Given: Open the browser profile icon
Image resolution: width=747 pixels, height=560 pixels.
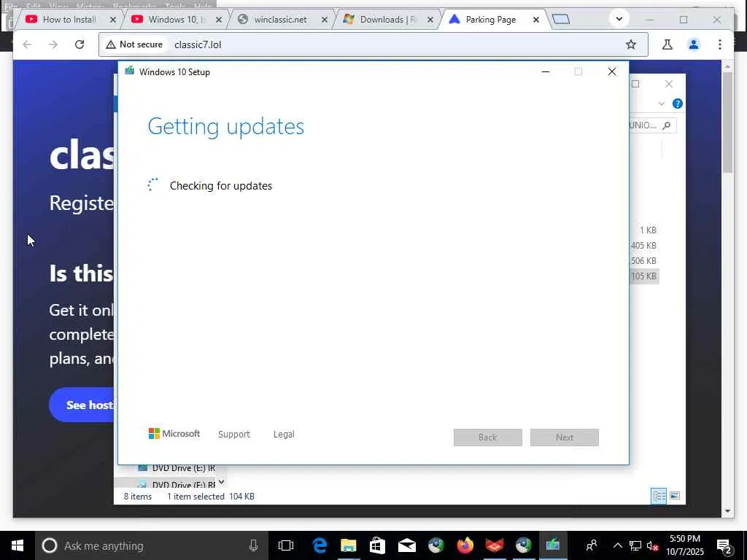Looking at the screenshot, I should coord(694,44).
